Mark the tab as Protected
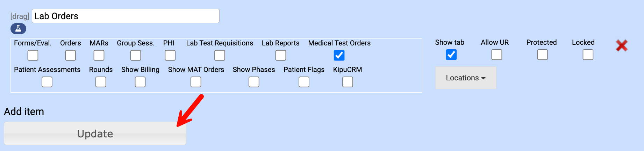Viewport: 644px width, 151px height. 542,55
